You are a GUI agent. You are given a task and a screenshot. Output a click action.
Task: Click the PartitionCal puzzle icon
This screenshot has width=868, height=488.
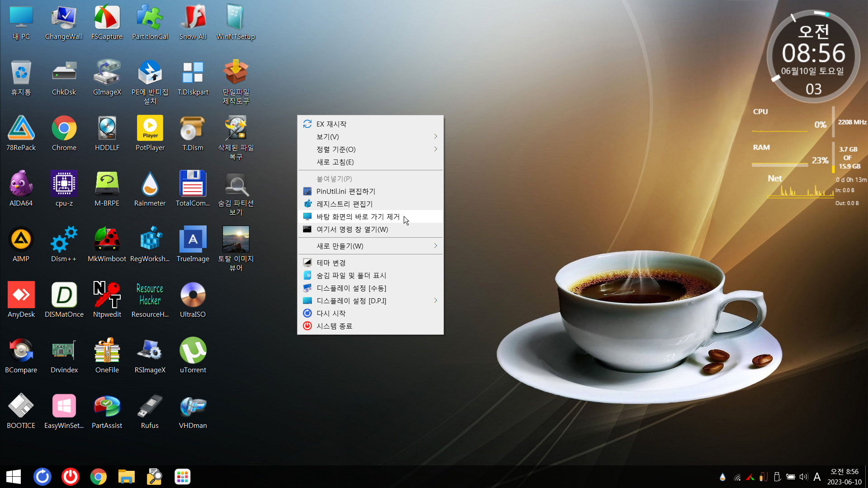[x=150, y=23]
